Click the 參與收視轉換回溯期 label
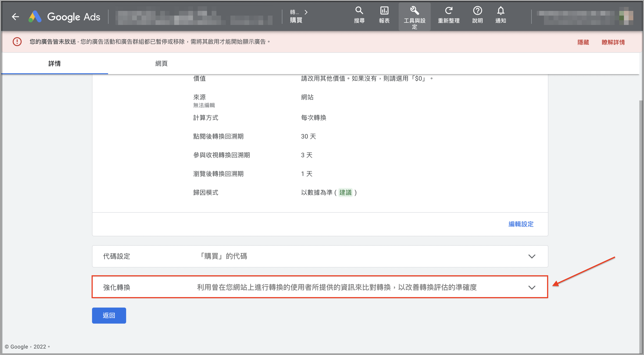Image resolution: width=644 pixels, height=355 pixels. 222,155
